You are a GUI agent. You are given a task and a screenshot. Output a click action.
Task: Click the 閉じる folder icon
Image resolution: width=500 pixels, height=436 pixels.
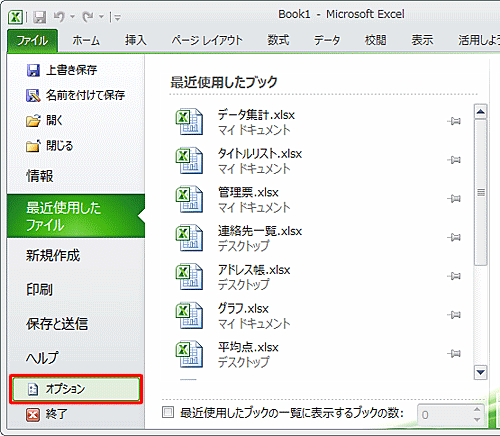pos(33,146)
